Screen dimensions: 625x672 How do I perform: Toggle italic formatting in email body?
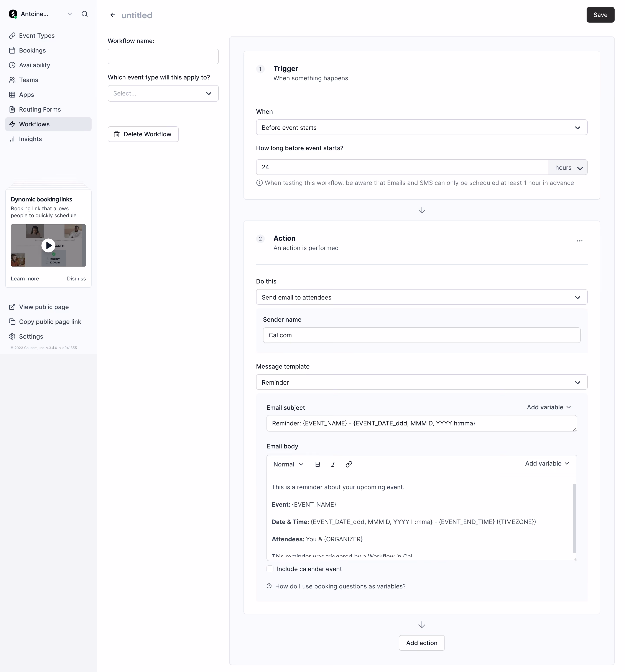coord(333,464)
